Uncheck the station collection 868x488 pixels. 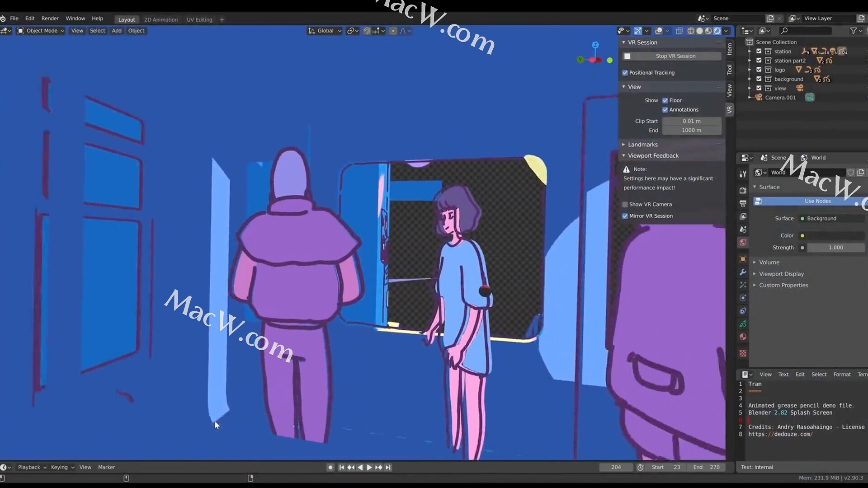click(x=759, y=52)
